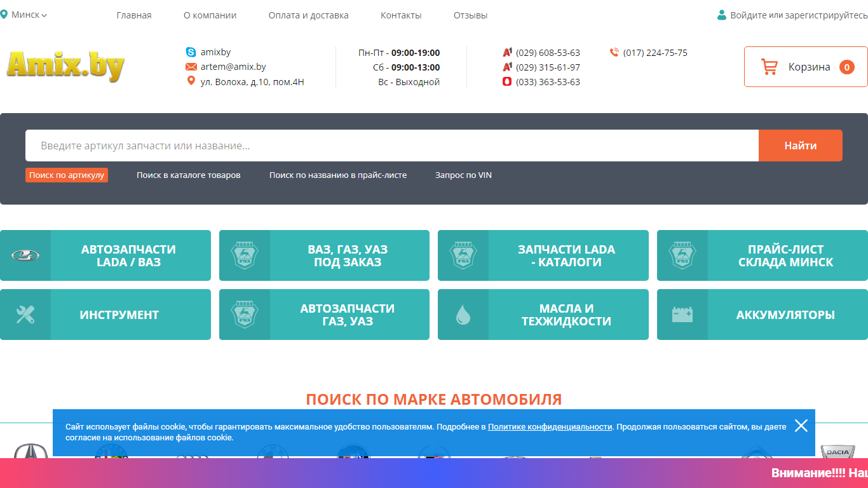Click the envelope email icon
The height and width of the screenshot is (488, 868).
pyautogui.click(x=191, y=67)
